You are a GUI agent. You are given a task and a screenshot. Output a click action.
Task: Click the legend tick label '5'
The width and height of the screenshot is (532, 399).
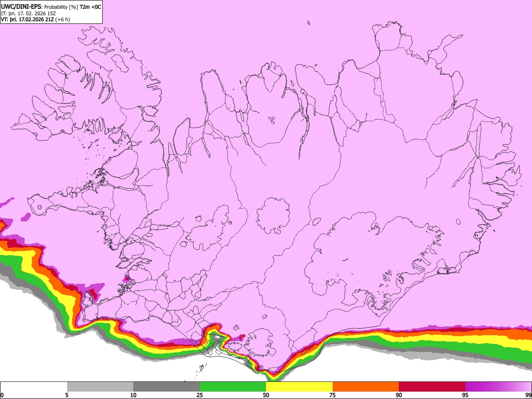67,395
